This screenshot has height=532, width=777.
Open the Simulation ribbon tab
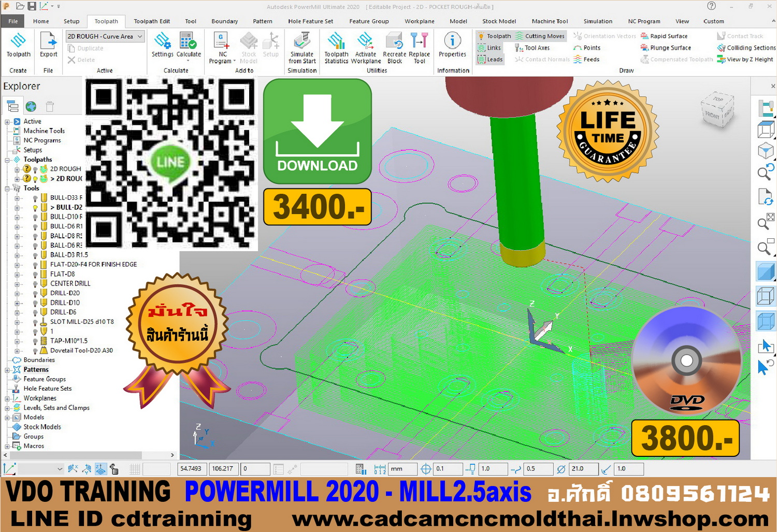click(x=597, y=21)
